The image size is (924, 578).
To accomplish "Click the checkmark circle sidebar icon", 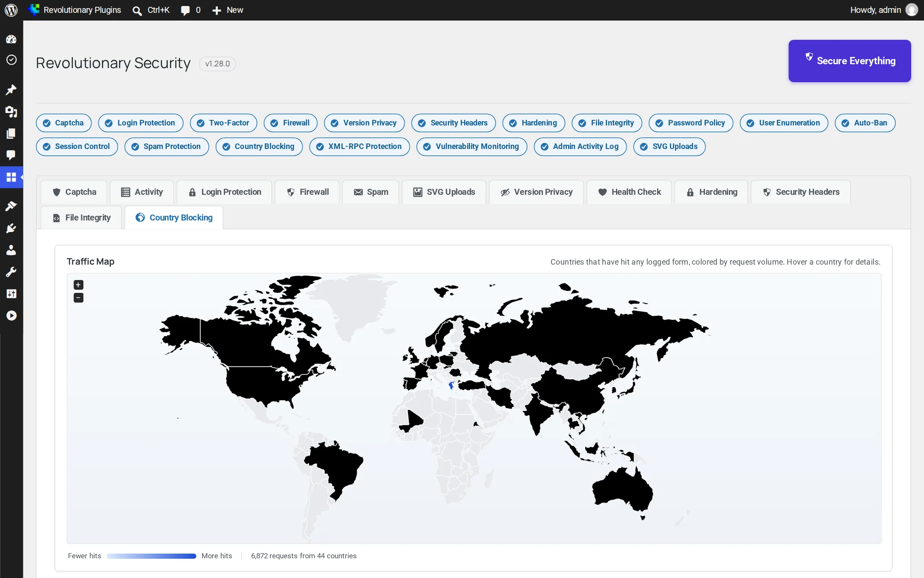I will pos(11,60).
